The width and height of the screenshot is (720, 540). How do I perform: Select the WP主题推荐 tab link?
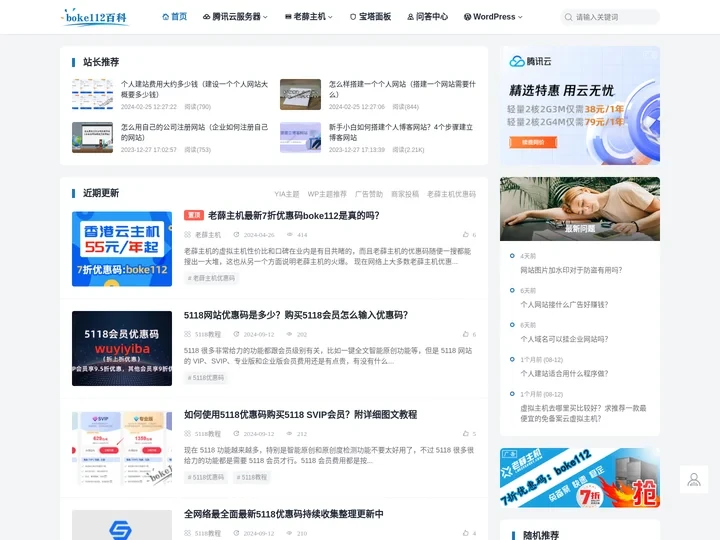327,194
